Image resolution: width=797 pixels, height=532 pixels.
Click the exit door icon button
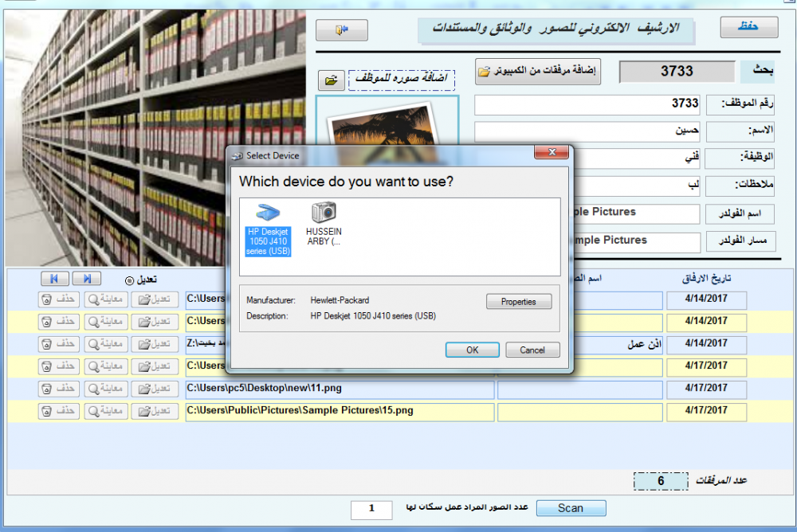(342, 30)
